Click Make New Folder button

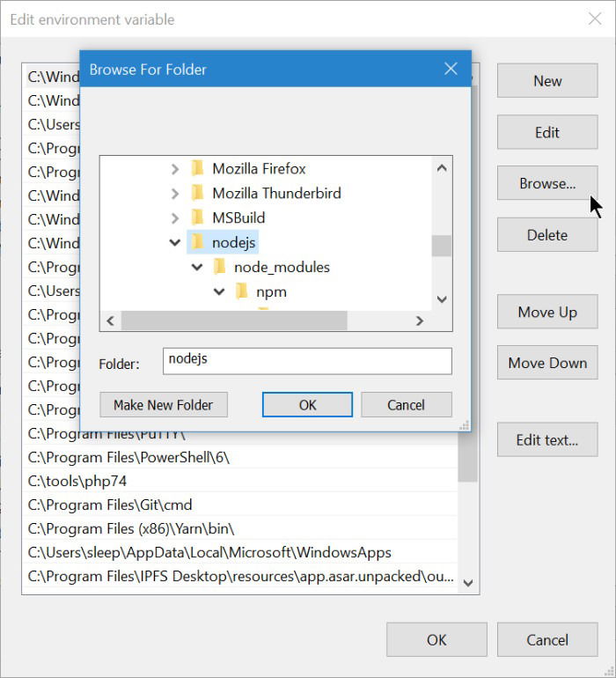coord(164,405)
